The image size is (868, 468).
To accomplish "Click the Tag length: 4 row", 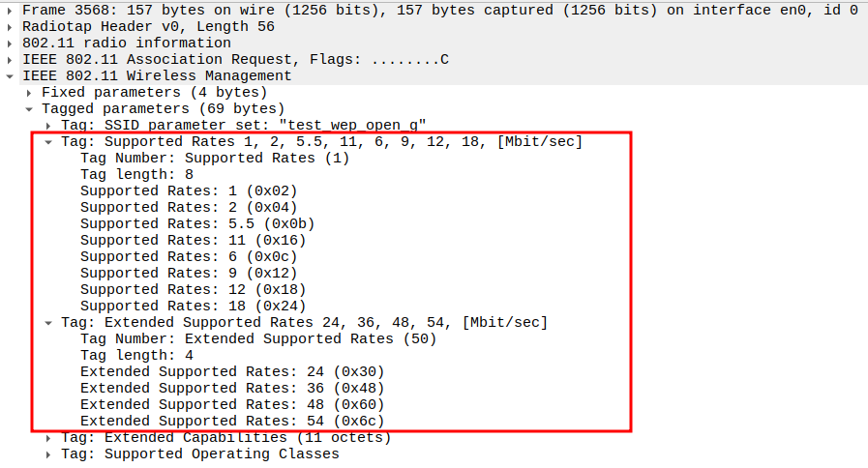I will click(x=136, y=356).
